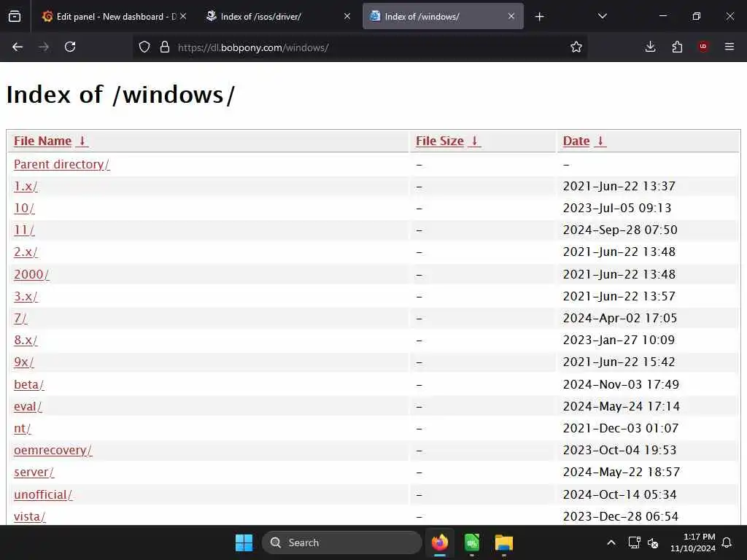Switch to Index of /isos/driver/ tab
The width and height of the screenshot is (747, 560).
point(279,16)
